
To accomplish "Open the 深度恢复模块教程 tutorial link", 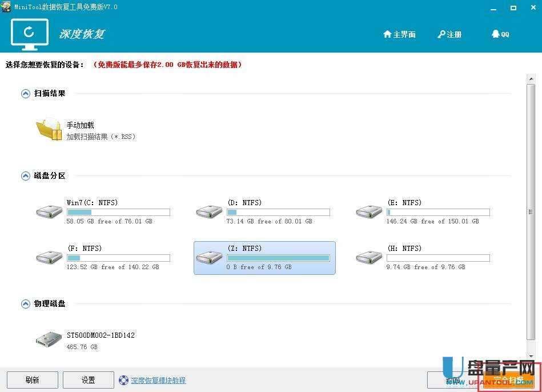I will pos(158,380).
